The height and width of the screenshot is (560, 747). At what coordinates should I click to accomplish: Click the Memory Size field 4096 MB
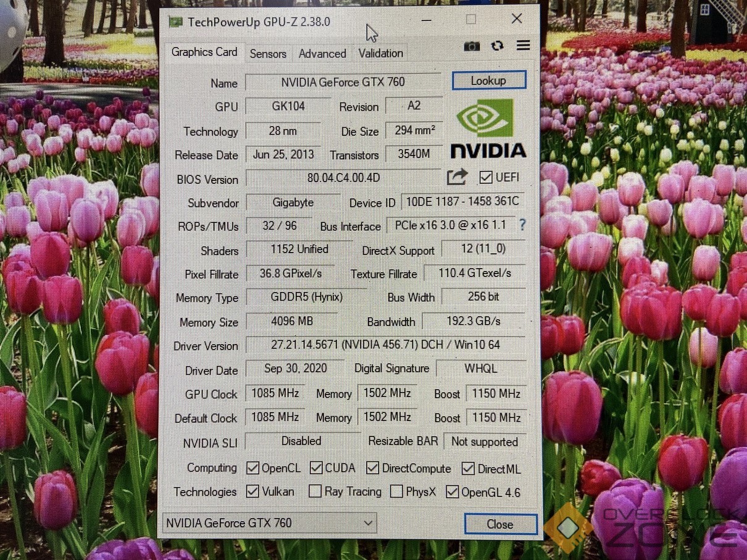click(x=291, y=321)
